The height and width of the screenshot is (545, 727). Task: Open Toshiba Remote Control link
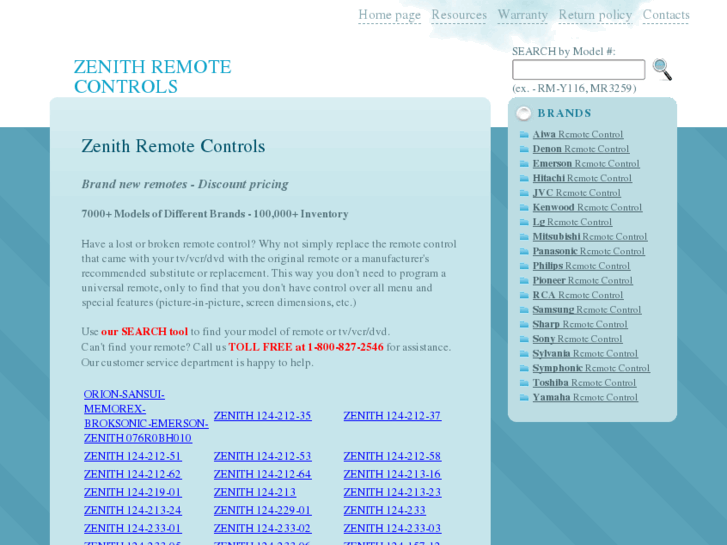(x=584, y=383)
